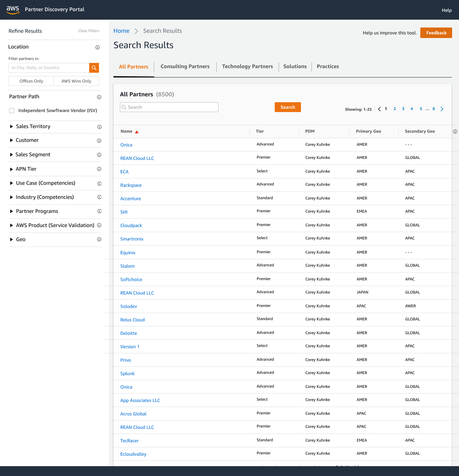Screen dimensions: 459x476
Task: Go to Home breadcrumb link
Action: (121, 31)
